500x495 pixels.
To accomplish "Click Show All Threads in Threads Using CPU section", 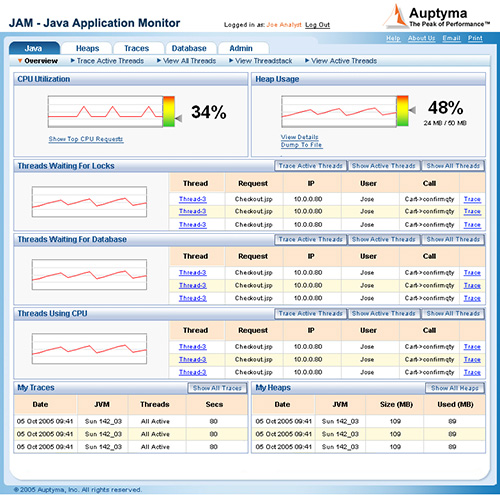I will pos(453,313).
